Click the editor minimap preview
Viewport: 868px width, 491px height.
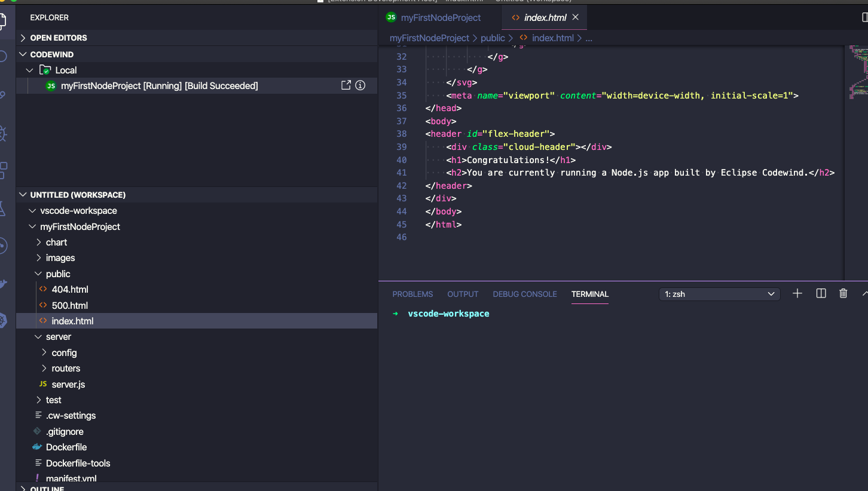858,72
